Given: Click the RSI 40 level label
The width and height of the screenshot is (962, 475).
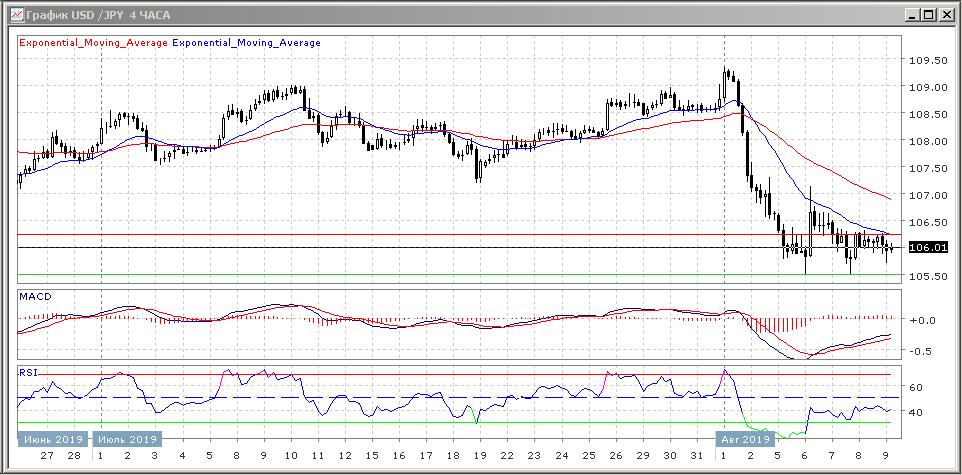Looking at the screenshot, I should click(x=915, y=412).
